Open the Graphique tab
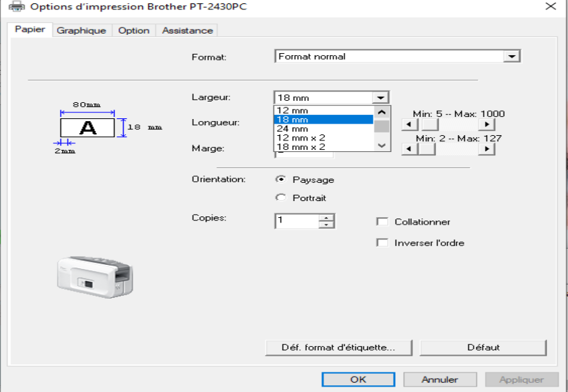 point(81,31)
